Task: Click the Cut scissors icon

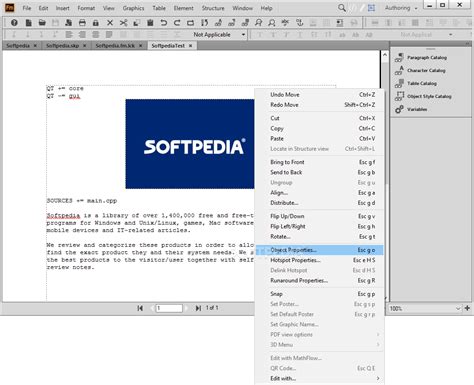Action: [123, 23]
